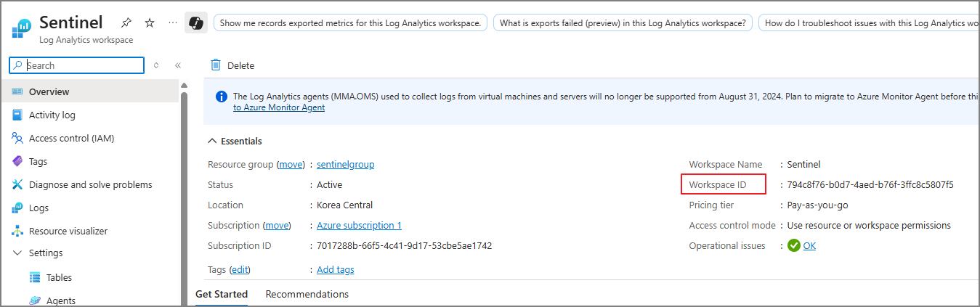Click the Activity log icon

[x=17, y=115]
